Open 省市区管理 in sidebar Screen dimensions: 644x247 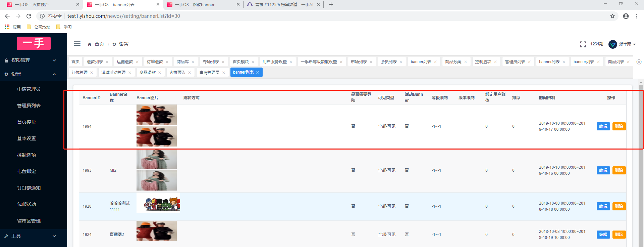(29, 221)
